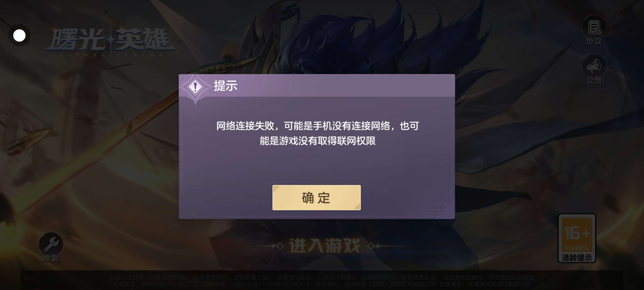Click the 网络连接失败 error message text
644x290 pixels.
click(x=318, y=133)
